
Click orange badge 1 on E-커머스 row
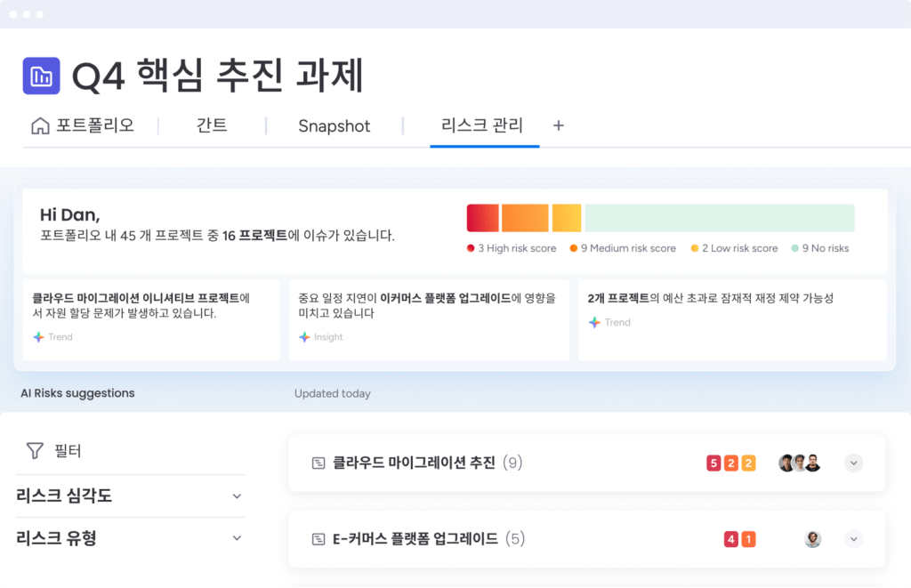(748, 539)
